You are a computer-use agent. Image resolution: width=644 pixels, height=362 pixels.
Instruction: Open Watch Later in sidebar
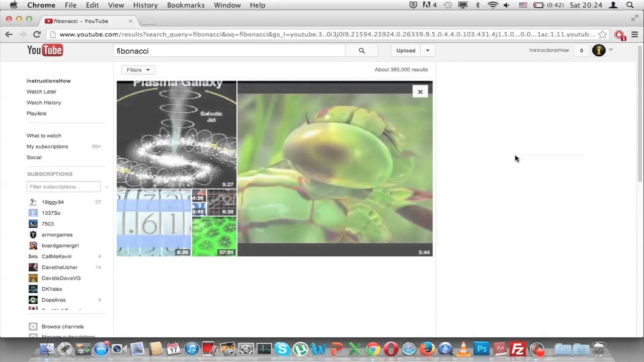pos(41,92)
